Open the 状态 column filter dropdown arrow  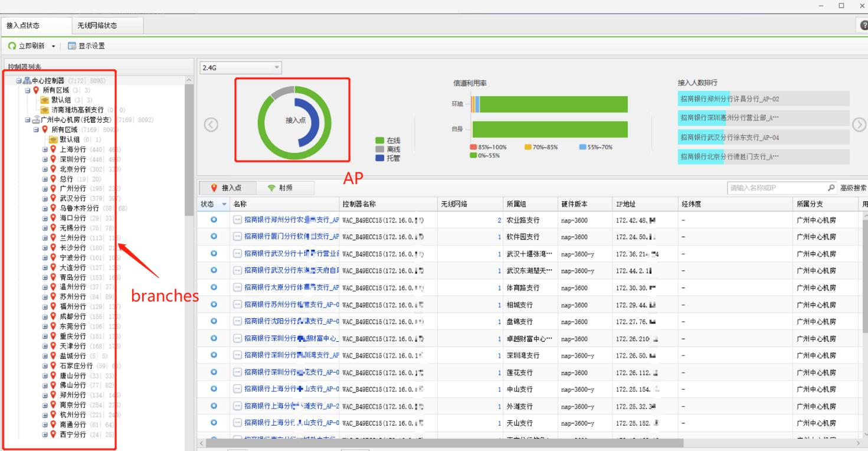224,204
